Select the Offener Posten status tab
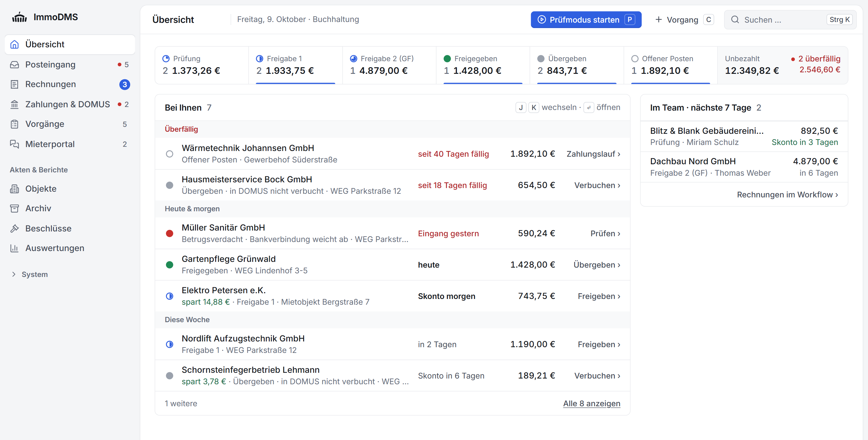The image size is (868, 440). point(670,65)
